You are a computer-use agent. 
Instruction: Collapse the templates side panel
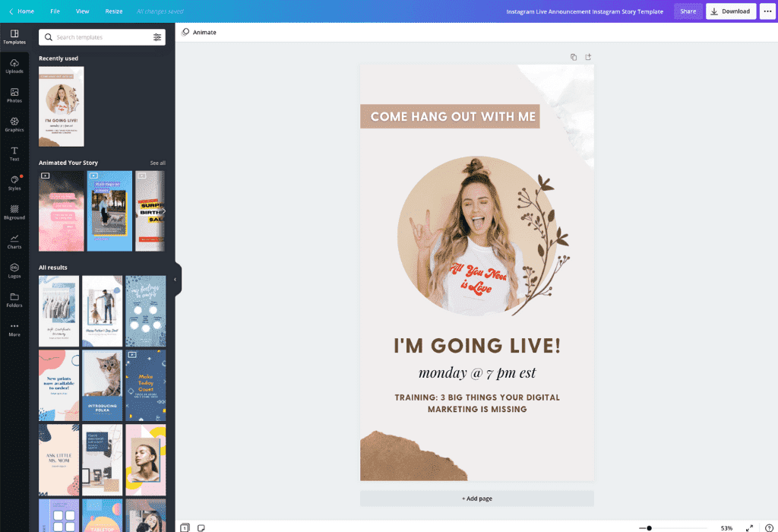coord(176,279)
